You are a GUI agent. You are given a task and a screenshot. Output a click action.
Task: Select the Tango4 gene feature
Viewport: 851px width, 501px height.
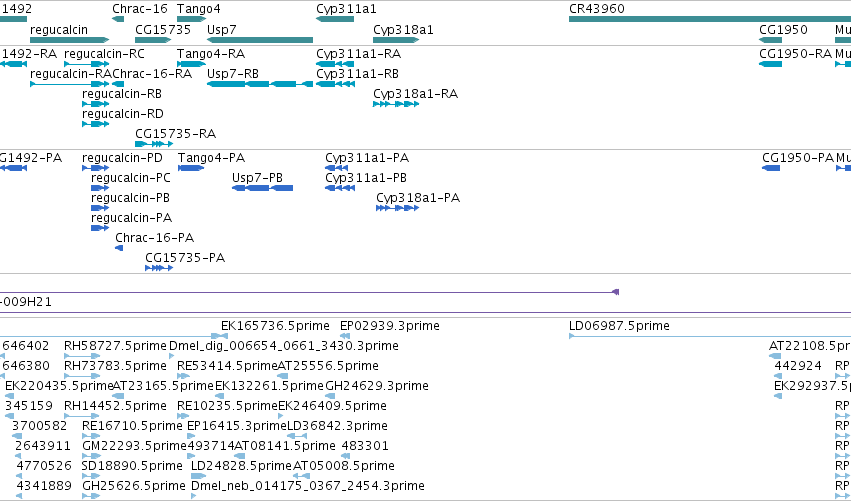(x=192, y=19)
